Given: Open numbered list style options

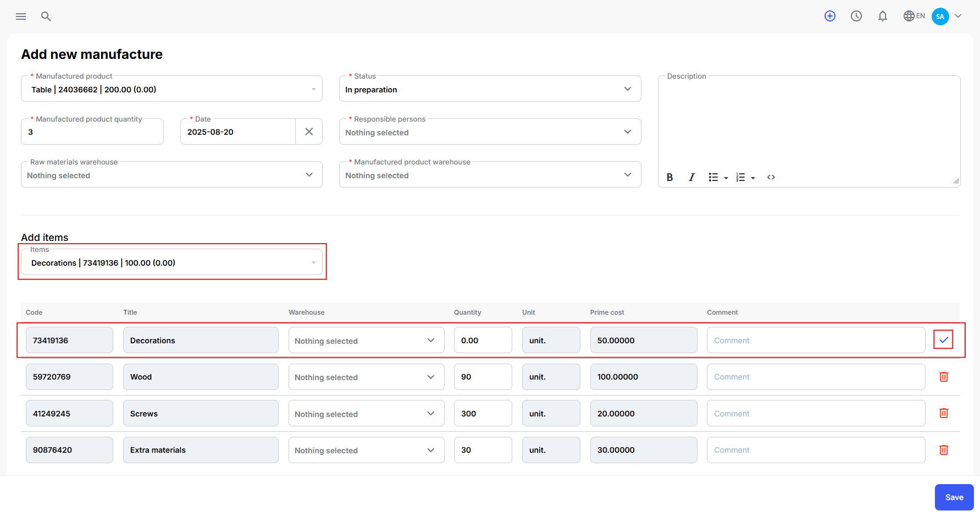Looking at the screenshot, I should tap(753, 178).
